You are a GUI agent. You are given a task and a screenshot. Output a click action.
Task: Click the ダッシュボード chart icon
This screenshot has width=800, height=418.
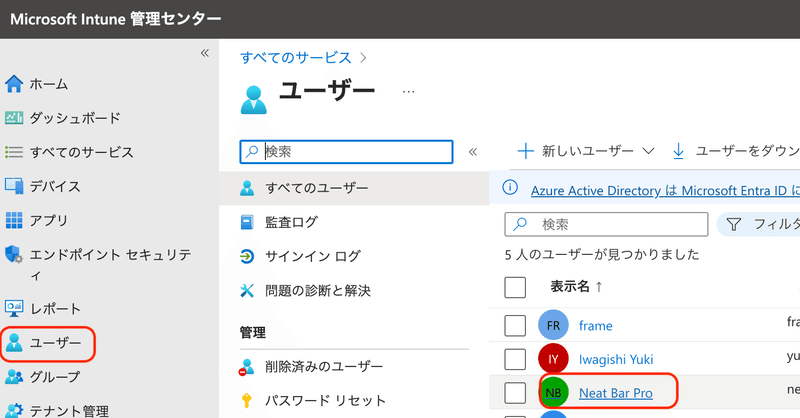[x=14, y=118]
